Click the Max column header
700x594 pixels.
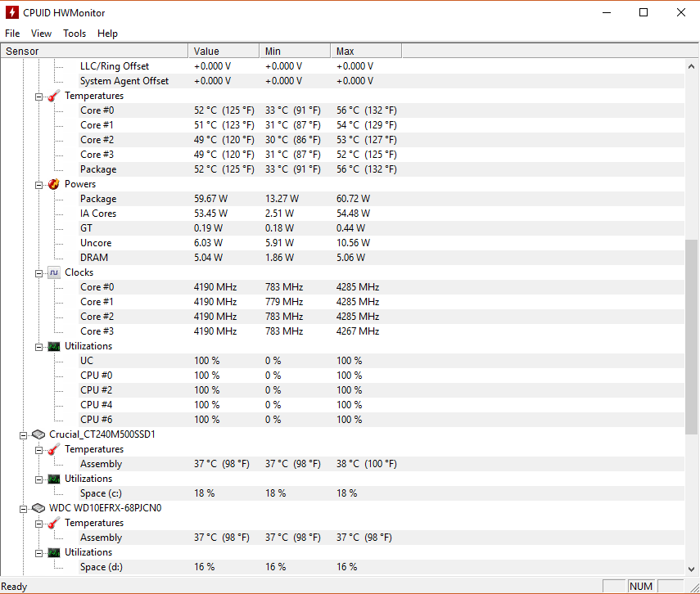pyautogui.click(x=366, y=51)
